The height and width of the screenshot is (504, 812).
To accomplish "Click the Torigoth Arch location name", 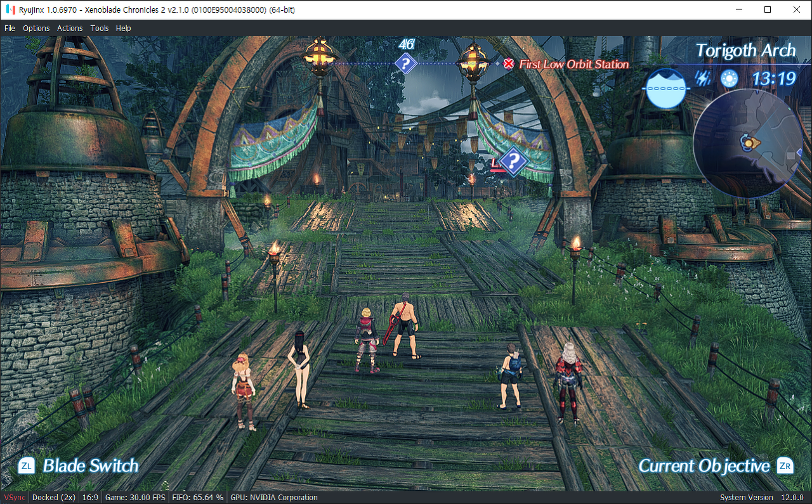I will pos(746,51).
